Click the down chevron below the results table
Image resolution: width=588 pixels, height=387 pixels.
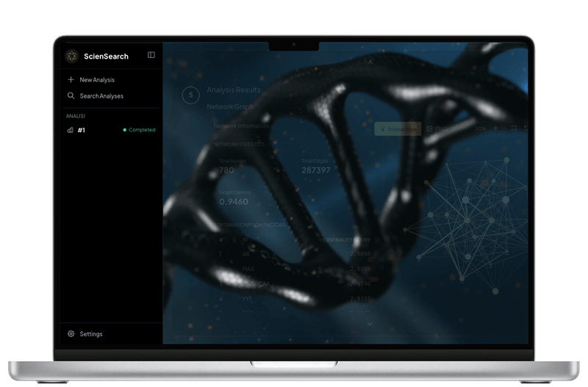click(370, 324)
